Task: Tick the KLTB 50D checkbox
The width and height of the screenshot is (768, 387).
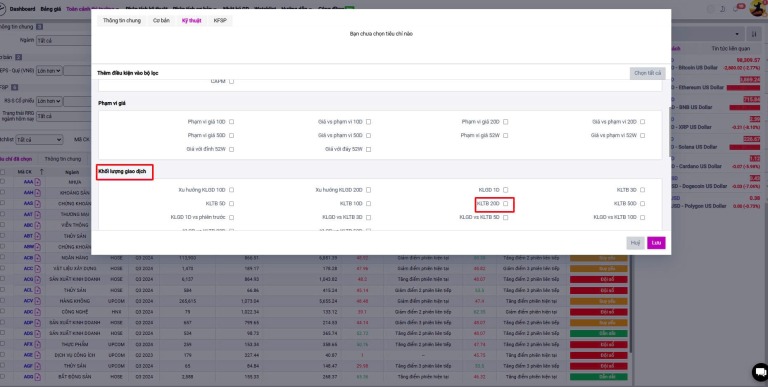Action: coord(643,203)
